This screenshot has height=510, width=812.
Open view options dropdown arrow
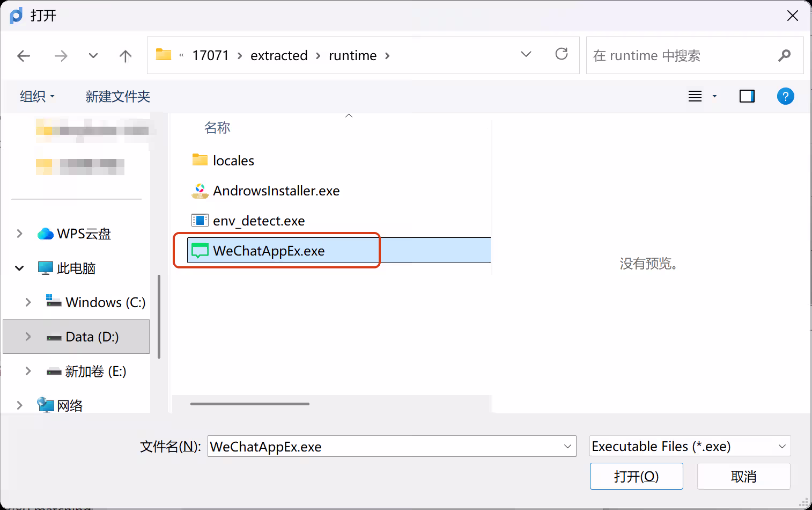pos(714,97)
